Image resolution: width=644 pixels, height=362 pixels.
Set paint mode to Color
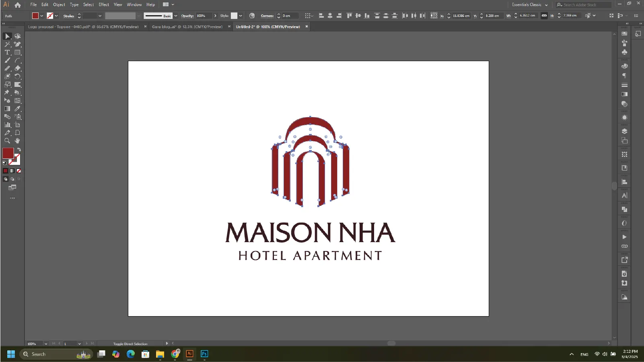pyautogui.click(x=6, y=171)
